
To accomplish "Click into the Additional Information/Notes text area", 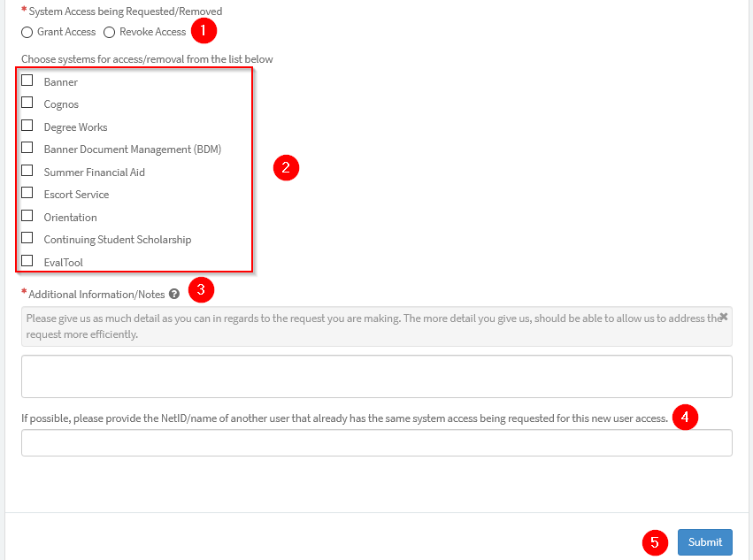I will [376, 377].
